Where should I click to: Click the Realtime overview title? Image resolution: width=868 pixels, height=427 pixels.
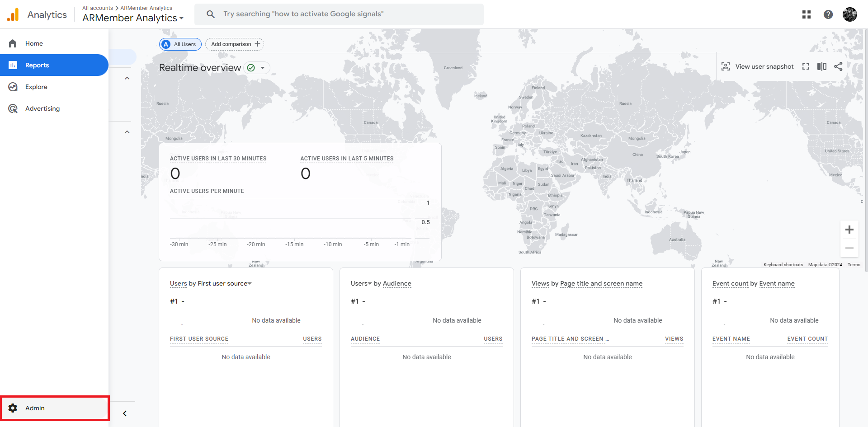(x=200, y=68)
